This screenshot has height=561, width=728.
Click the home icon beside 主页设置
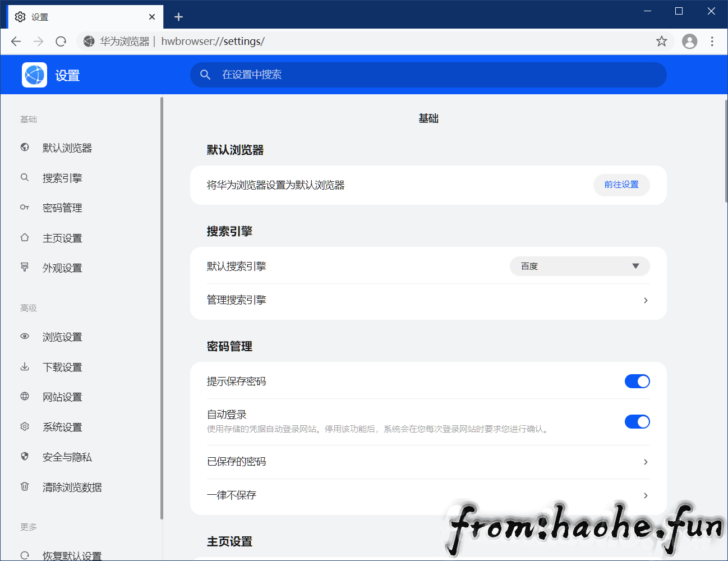pos(25,237)
